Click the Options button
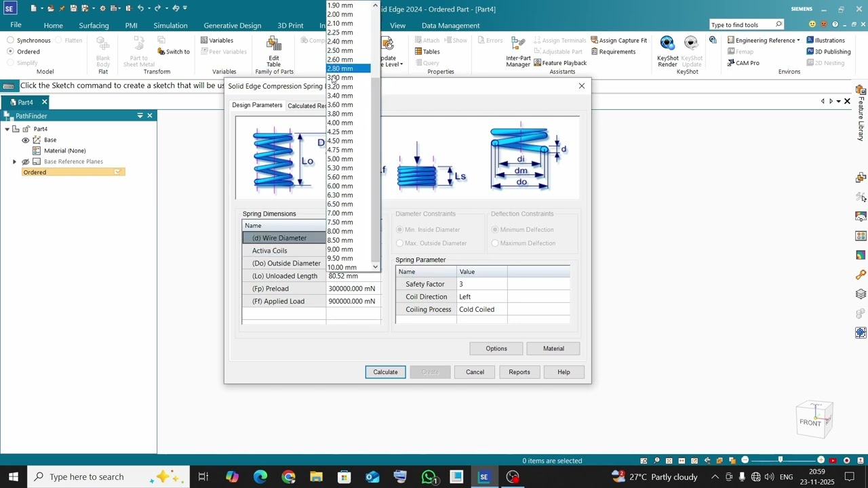868x488 pixels. click(x=496, y=348)
